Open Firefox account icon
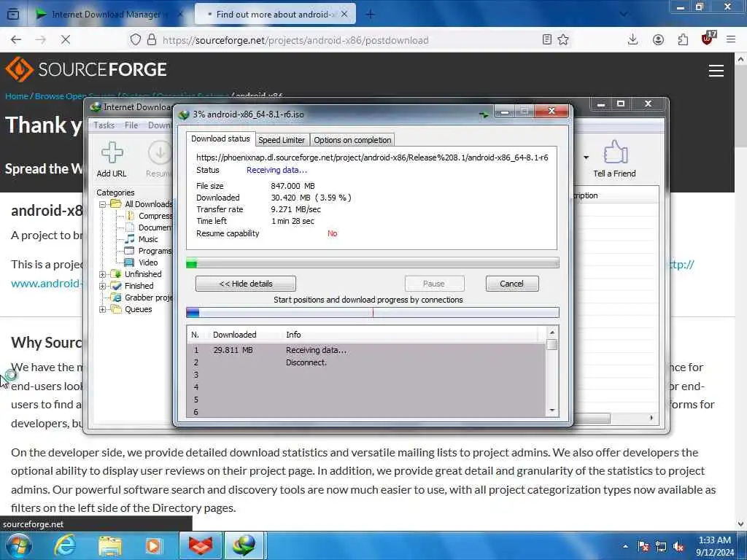 coord(658,39)
